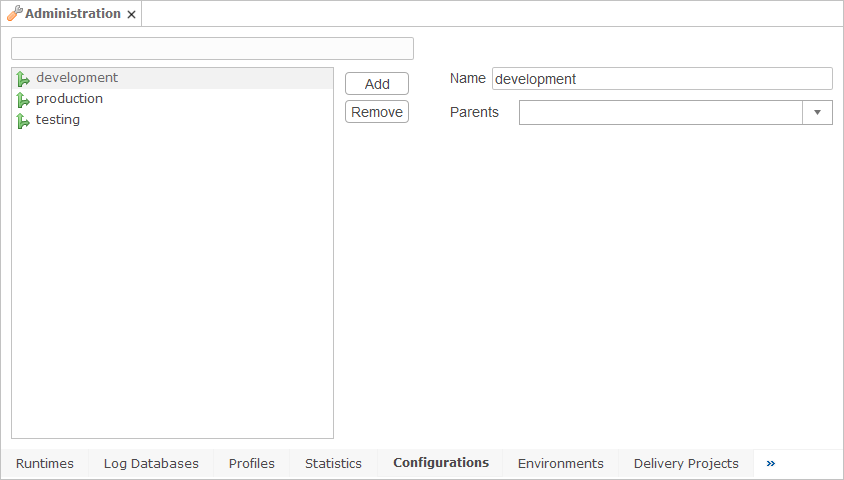Screen dimensions: 844x480
Task: Click the Administration wrench icon
Action: [15, 13]
